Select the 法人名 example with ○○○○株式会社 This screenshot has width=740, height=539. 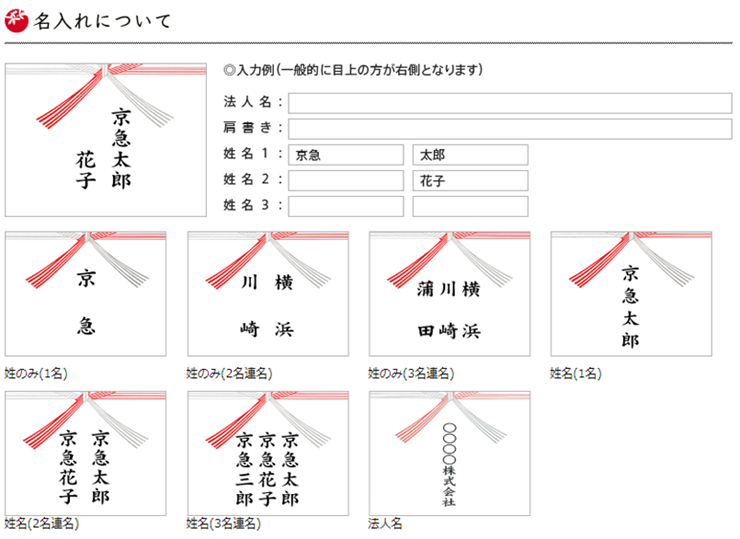tap(449, 453)
